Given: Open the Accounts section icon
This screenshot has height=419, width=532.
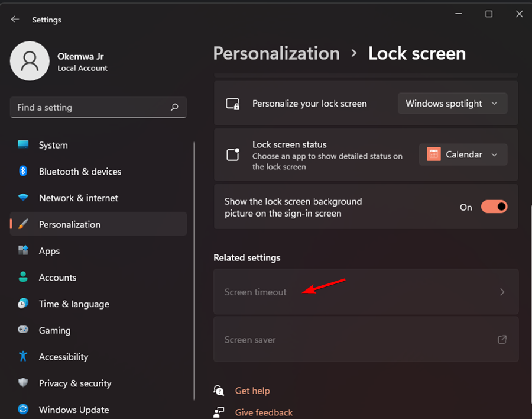Looking at the screenshot, I should 22,277.
